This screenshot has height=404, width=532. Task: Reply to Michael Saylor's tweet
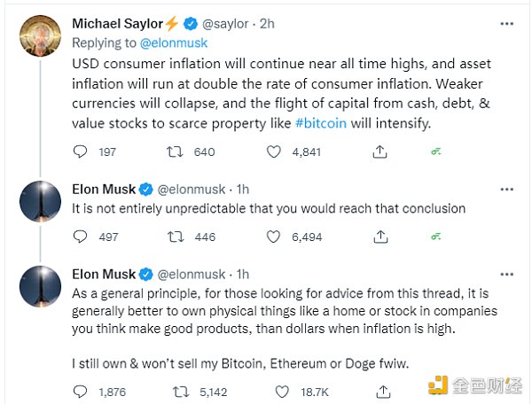pyautogui.click(x=81, y=151)
